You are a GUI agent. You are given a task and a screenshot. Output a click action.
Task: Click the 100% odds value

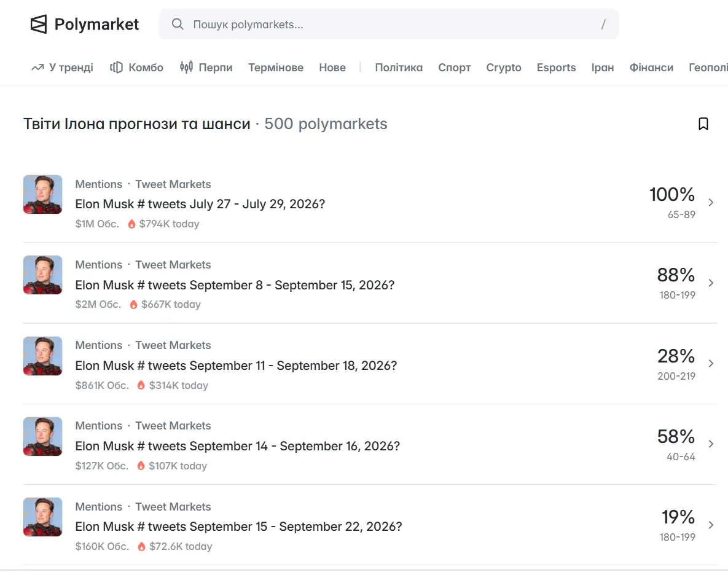672,195
